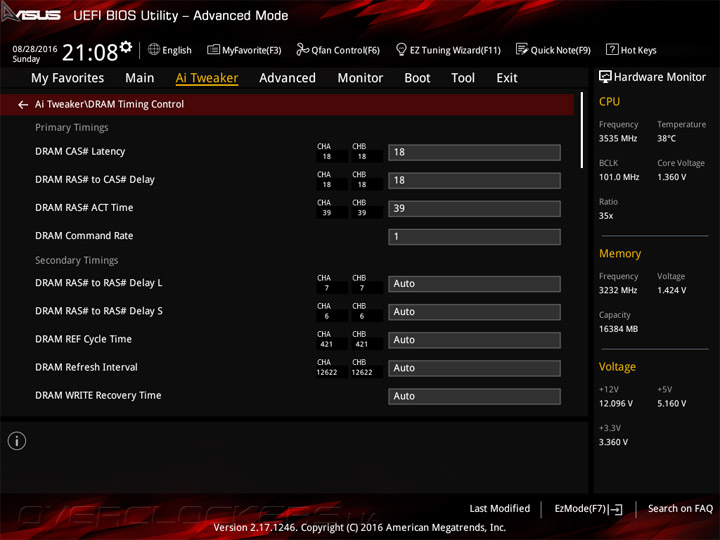Edit DRAM Refresh Interval field
The image size is (720, 540).
[474, 368]
